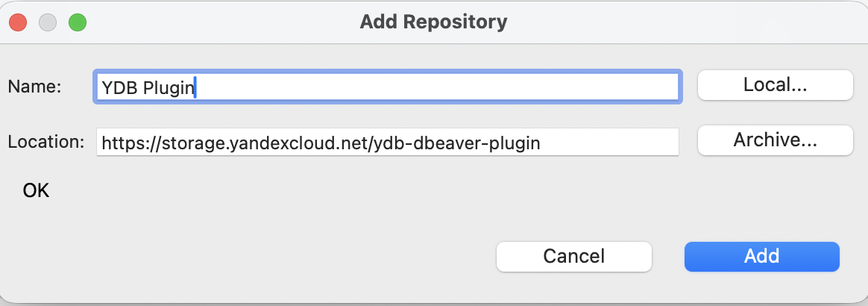Focus the Name input field

tap(388, 87)
